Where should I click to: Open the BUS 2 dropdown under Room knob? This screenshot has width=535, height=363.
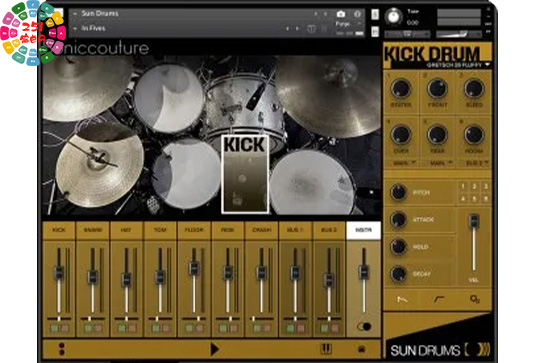point(477,163)
